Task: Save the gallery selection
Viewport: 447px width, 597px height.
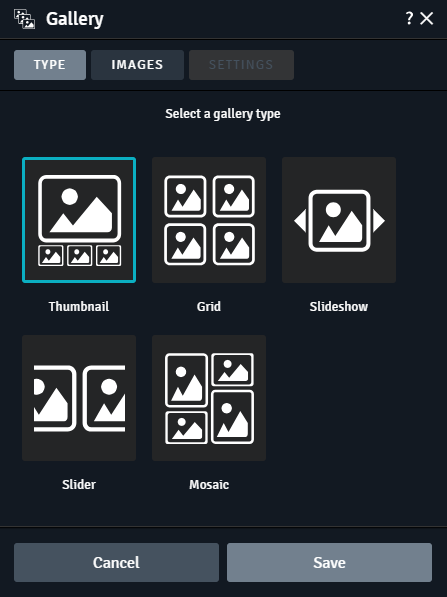Action: tap(329, 562)
